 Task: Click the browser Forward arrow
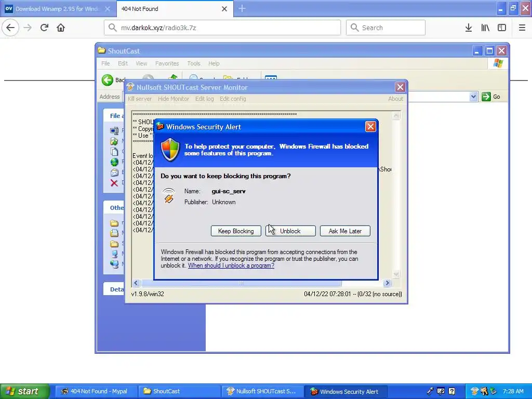tap(28, 28)
